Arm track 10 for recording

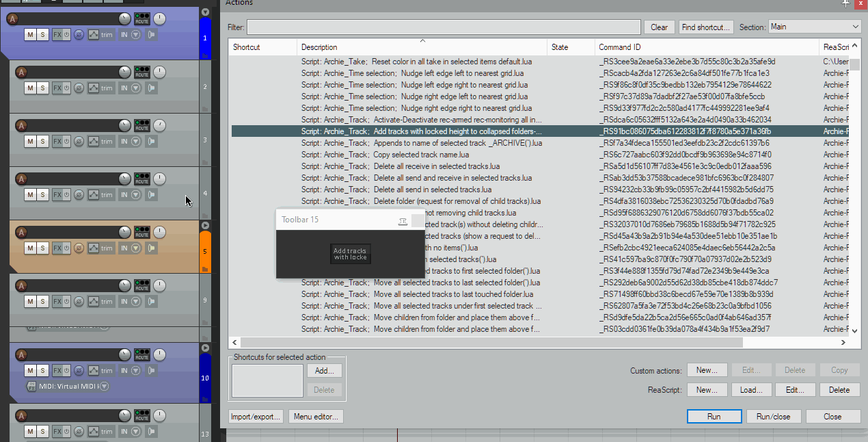point(21,355)
